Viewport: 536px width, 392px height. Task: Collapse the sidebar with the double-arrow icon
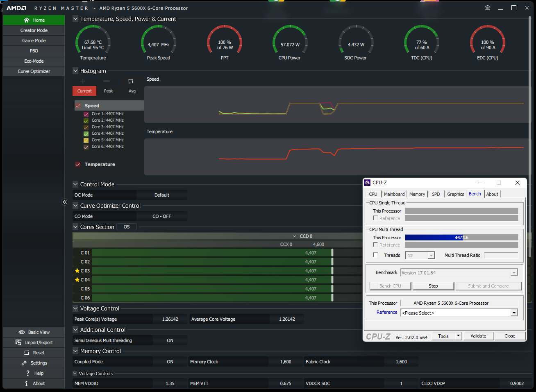point(65,202)
